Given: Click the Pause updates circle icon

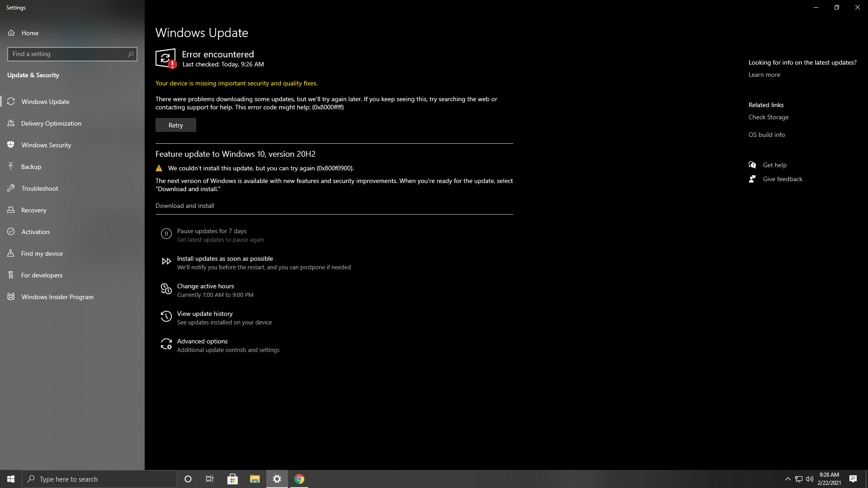Looking at the screenshot, I should pyautogui.click(x=166, y=234).
